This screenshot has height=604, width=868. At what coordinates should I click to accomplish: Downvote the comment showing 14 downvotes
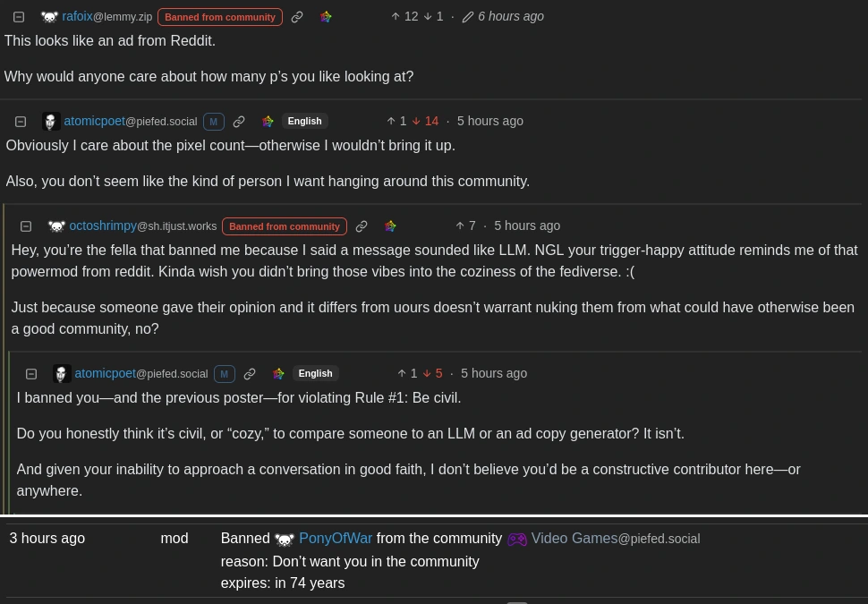(x=417, y=121)
